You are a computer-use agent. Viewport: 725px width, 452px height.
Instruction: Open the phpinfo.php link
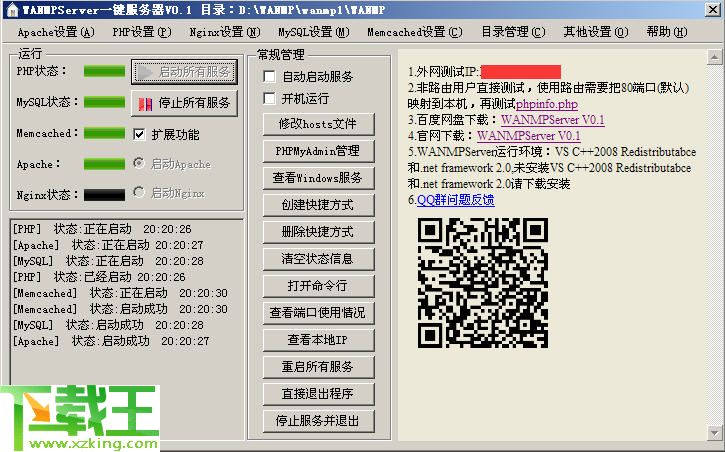pos(547,104)
